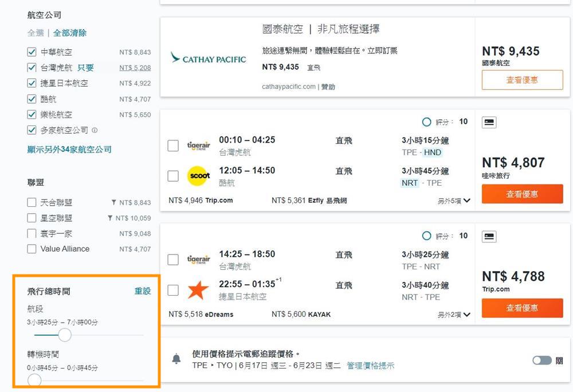Check Value Alliance filter
This screenshot has height=392, width=573.
coord(32,249)
